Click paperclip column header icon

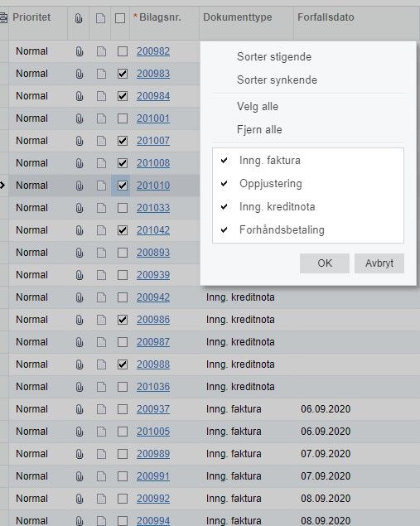click(79, 18)
